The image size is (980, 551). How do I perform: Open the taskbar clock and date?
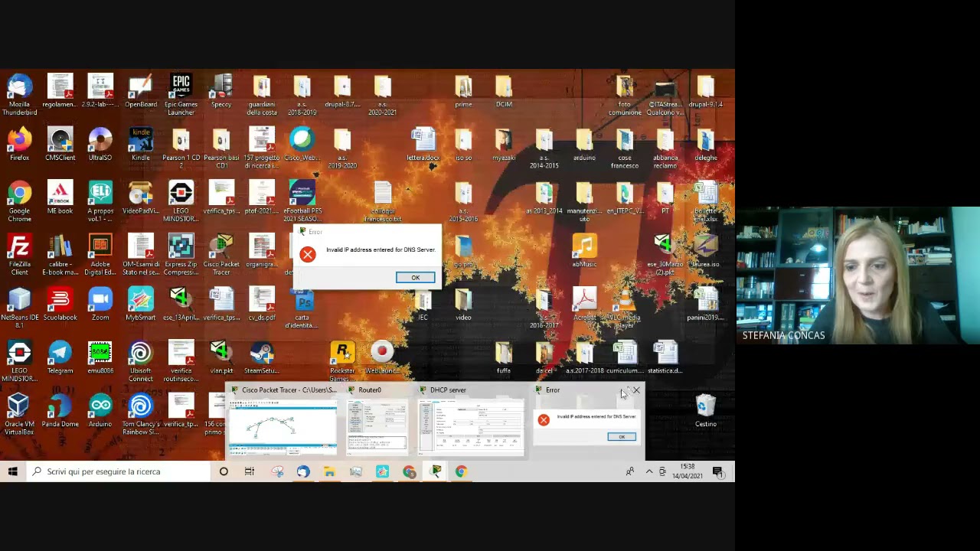point(688,471)
